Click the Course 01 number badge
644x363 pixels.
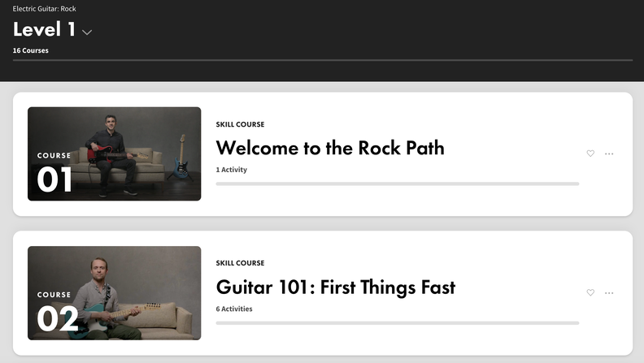[x=54, y=179]
